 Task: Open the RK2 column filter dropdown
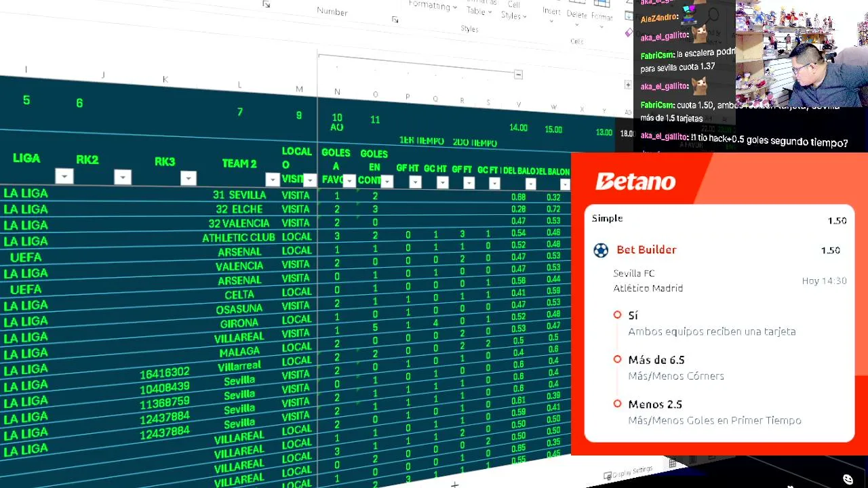click(122, 178)
